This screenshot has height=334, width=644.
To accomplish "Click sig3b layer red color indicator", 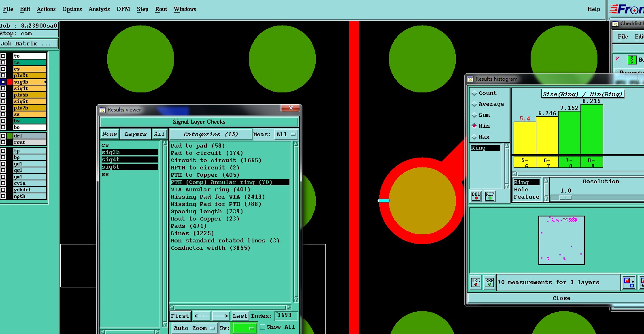I will (10, 82).
